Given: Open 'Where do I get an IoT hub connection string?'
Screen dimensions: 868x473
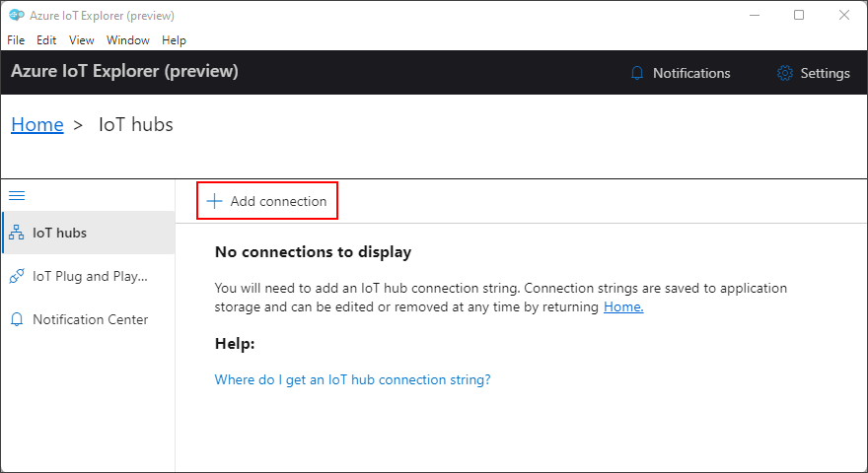Looking at the screenshot, I should (352, 379).
